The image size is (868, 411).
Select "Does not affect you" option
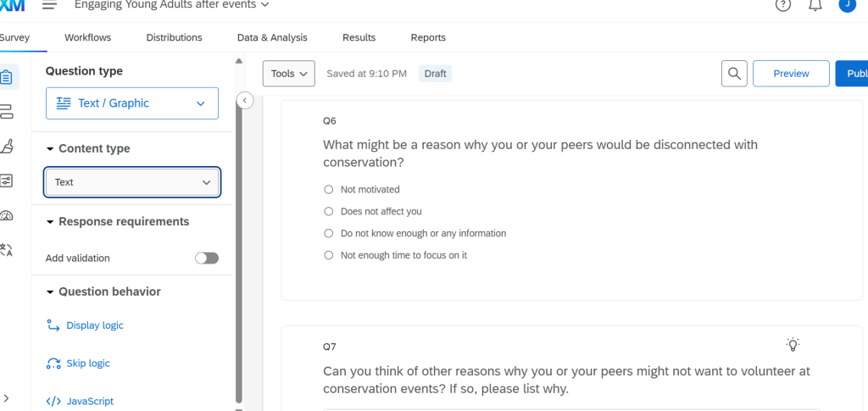click(x=329, y=212)
